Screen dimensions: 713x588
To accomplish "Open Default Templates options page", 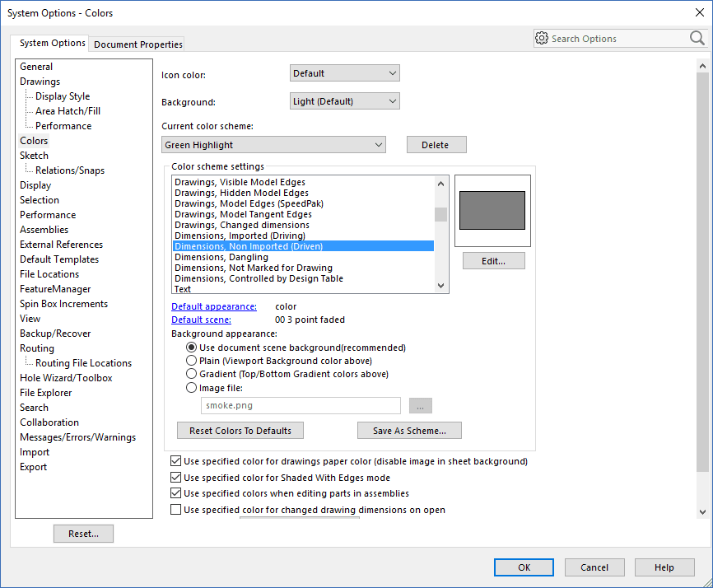I will [59, 259].
